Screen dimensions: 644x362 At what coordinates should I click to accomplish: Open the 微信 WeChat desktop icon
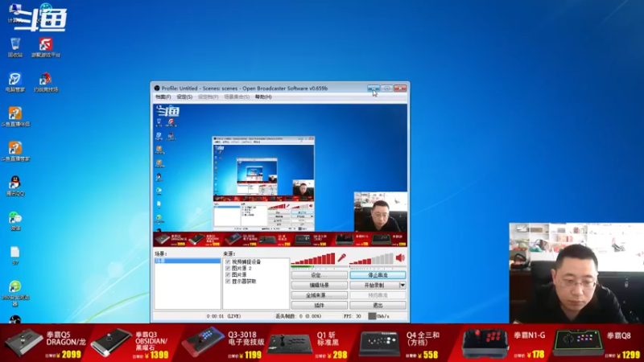(15, 220)
